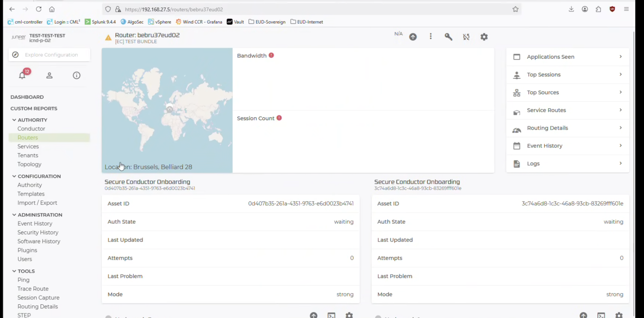
Task: Open the browser hamburger menu
Action: point(626,9)
